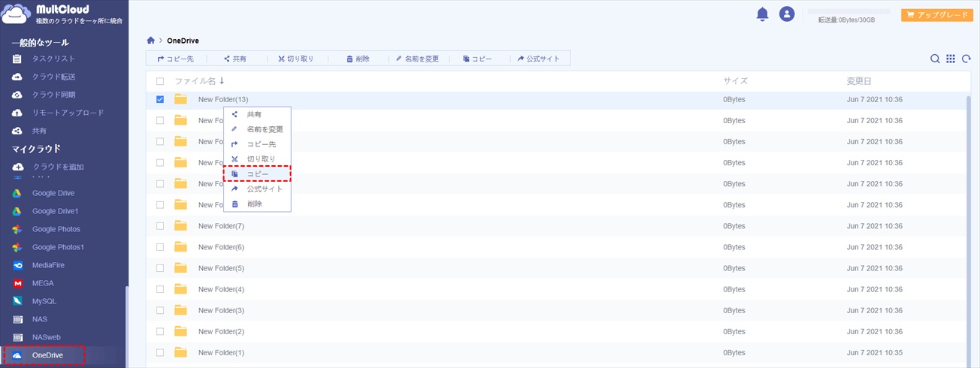Select the Google Drive1 cloud icon
The width and height of the screenshot is (980, 368).
click(x=17, y=211)
